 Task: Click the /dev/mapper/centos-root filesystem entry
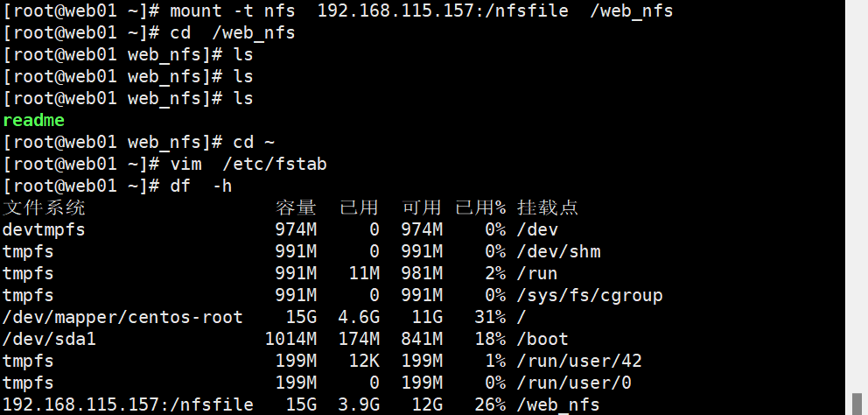tap(122, 318)
